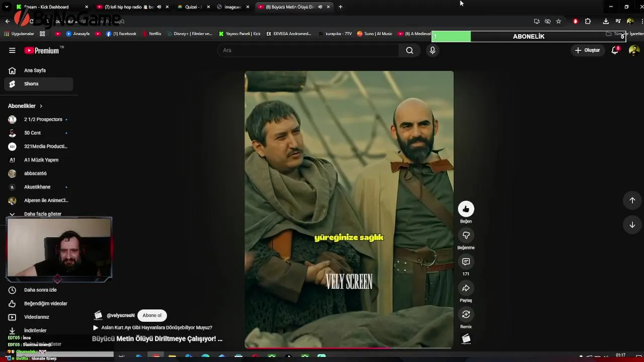This screenshot has height=362, width=644.
Task: Open 2 1/2 Prospectors subscription
Action: tap(38, 120)
